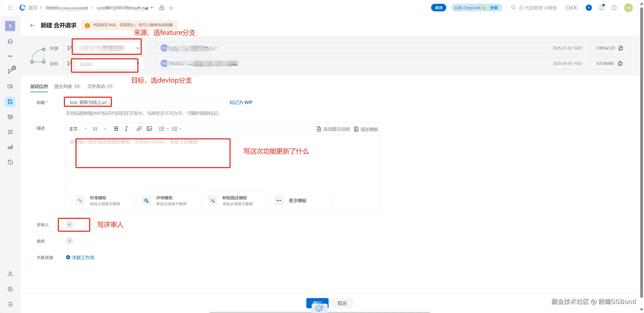Click the merge requests sidebar icon

tap(10, 102)
